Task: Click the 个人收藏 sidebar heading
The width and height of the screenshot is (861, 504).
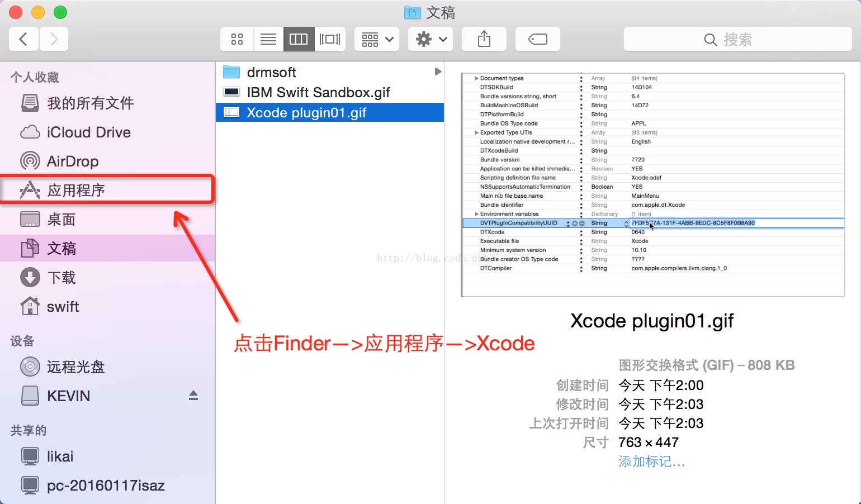Action: pyautogui.click(x=35, y=77)
